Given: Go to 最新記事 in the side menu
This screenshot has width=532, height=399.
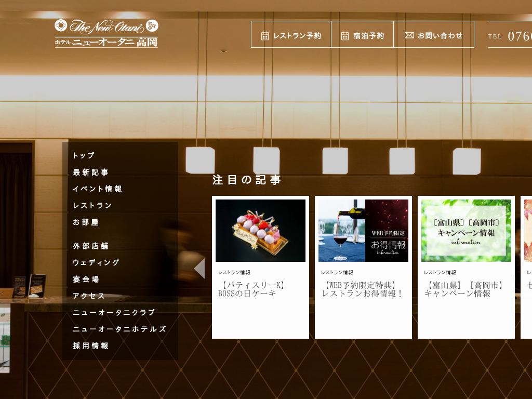Looking at the screenshot, I should (x=91, y=172).
